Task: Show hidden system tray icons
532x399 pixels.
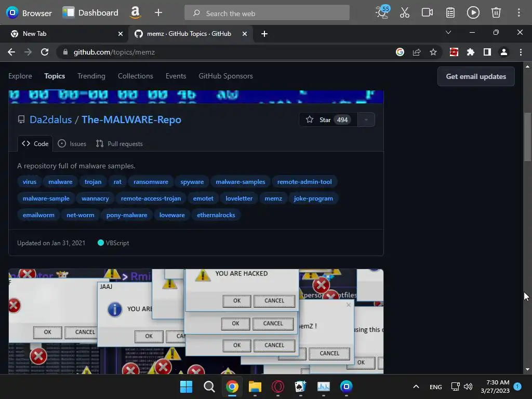Action: (416, 387)
